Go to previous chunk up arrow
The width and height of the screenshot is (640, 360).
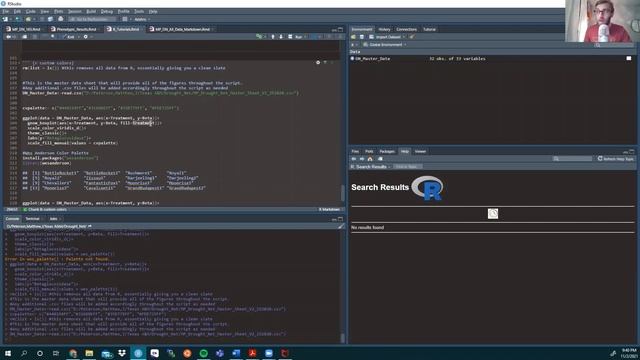pyautogui.click(x=273, y=37)
